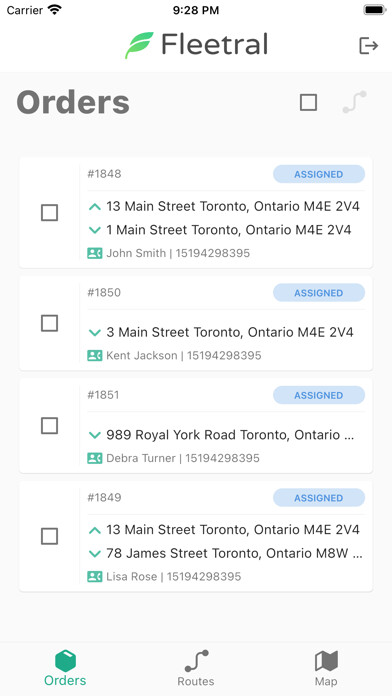The image size is (392, 696).
Task: Tap Kent Jackson's contact card icon
Action: coord(95,356)
